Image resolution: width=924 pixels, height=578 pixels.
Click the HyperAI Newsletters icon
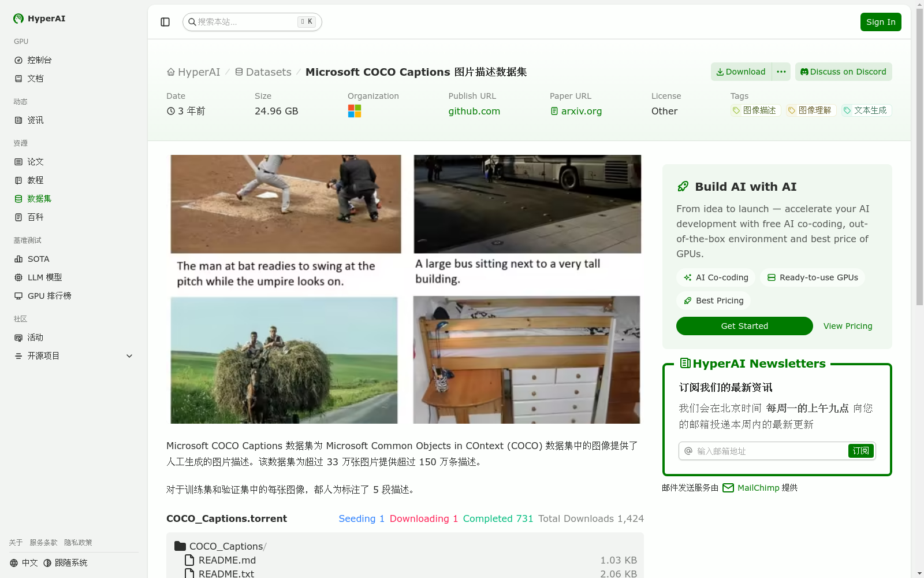(685, 364)
